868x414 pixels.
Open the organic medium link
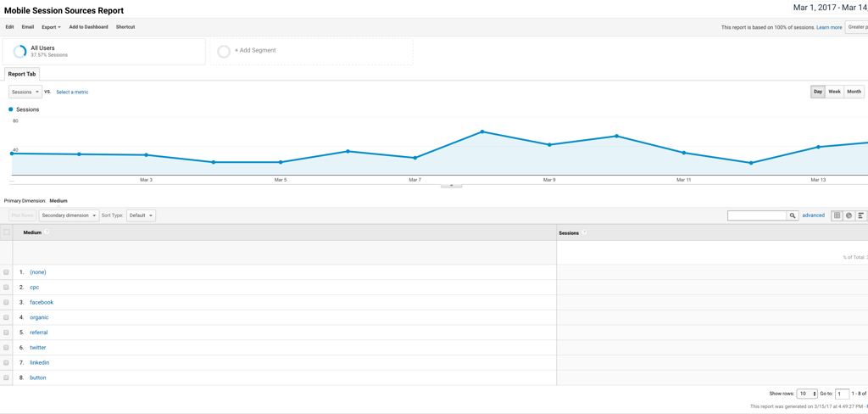coord(39,317)
